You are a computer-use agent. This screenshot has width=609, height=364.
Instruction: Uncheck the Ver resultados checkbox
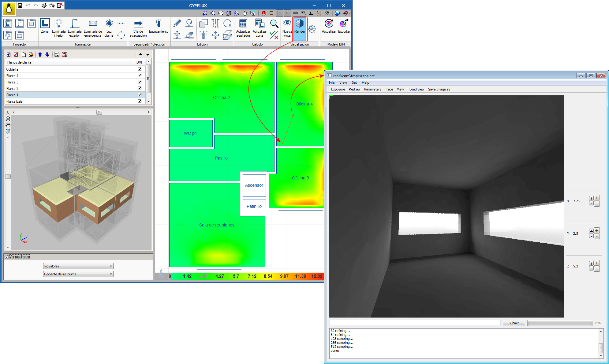click(6, 257)
